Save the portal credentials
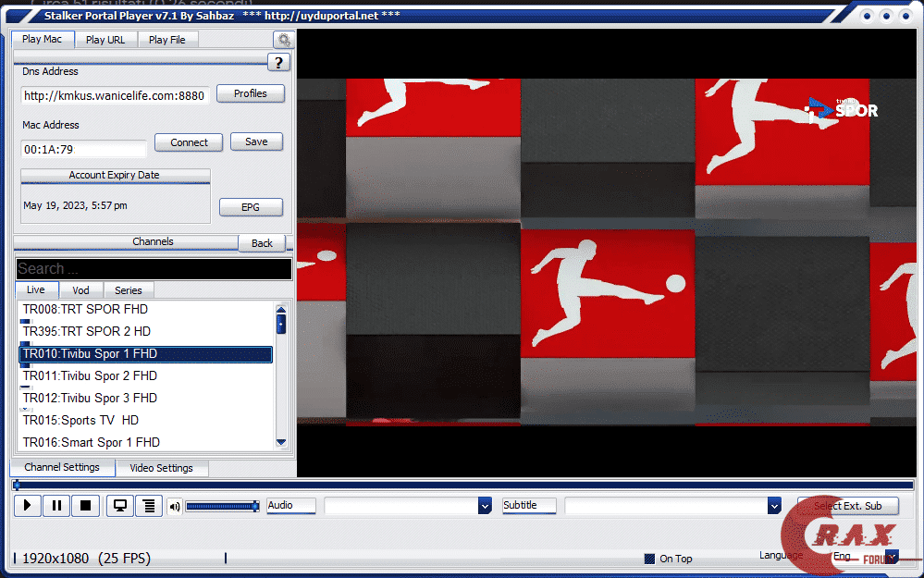The image size is (924, 578). click(256, 142)
